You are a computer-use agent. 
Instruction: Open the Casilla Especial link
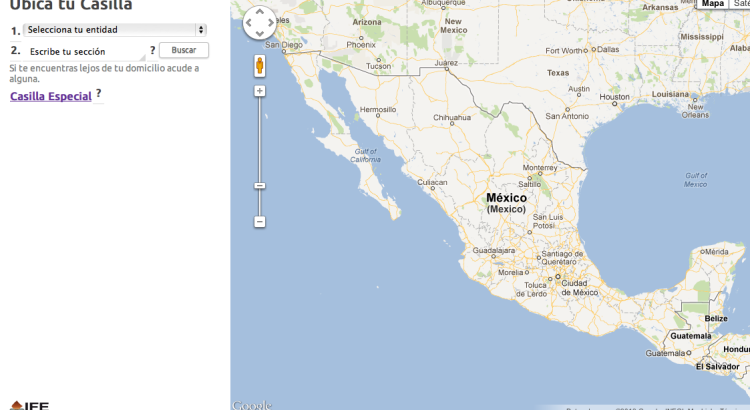51,96
